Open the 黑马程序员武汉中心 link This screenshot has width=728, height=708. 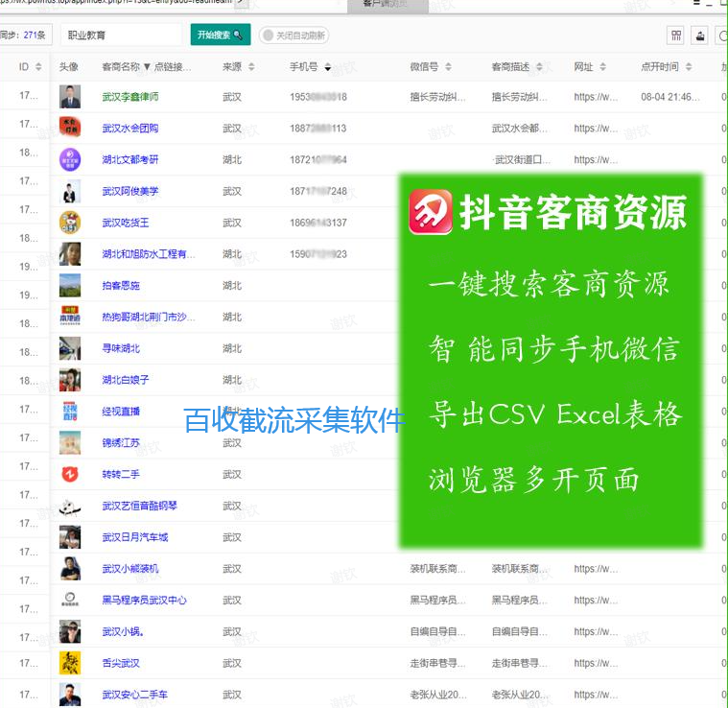click(x=145, y=601)
